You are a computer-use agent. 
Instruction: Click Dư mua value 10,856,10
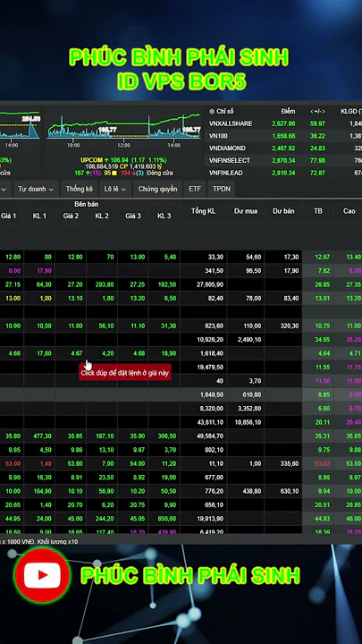coord(248,422)
